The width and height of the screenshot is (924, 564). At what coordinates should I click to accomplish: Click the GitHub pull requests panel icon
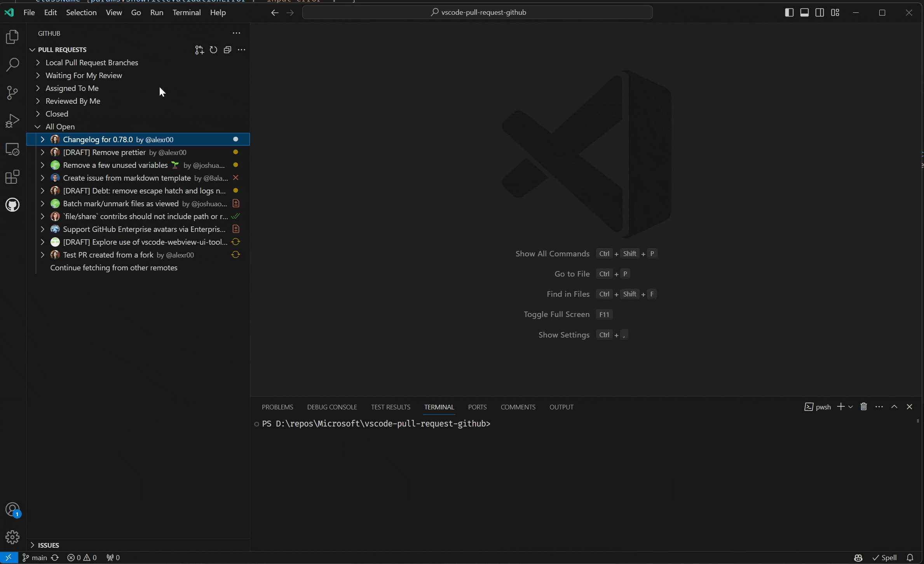(x=13, y=204)
